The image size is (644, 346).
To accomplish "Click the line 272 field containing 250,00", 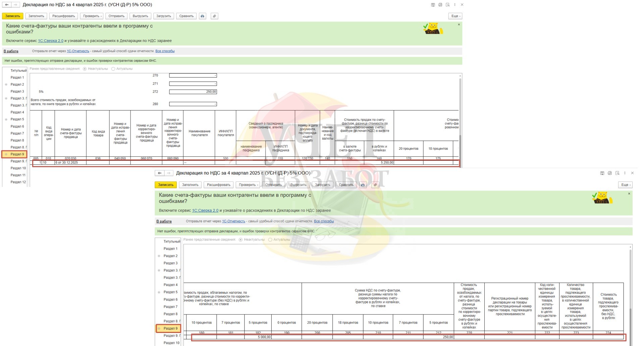I will coord(193,92).
